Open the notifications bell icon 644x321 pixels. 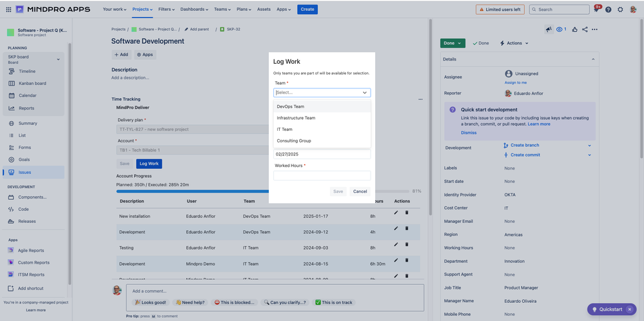596,10
